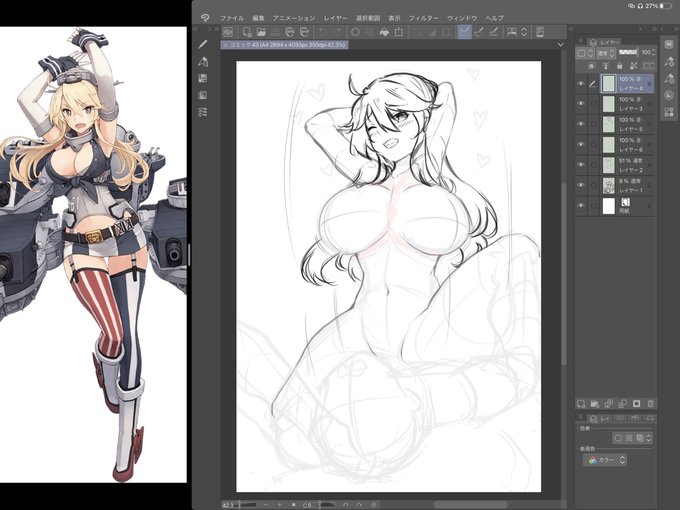Adjust the layer opacity slider
Screen dimensions: 680x510
628,52
